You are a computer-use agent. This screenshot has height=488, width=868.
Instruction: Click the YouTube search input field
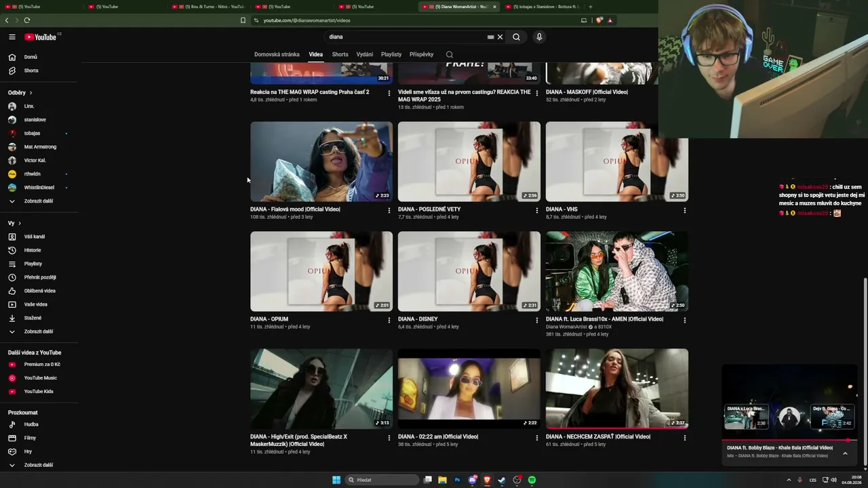pos(407,37)
